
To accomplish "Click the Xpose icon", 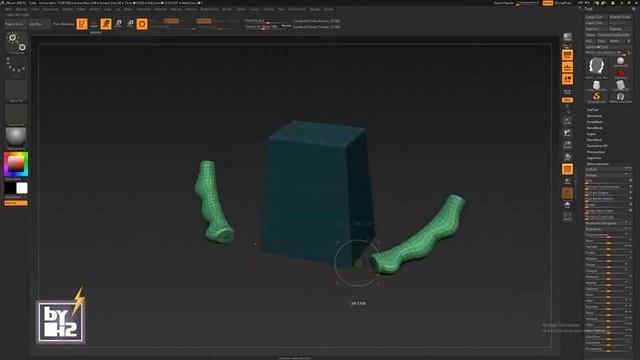I will click(x=567, y=216).
